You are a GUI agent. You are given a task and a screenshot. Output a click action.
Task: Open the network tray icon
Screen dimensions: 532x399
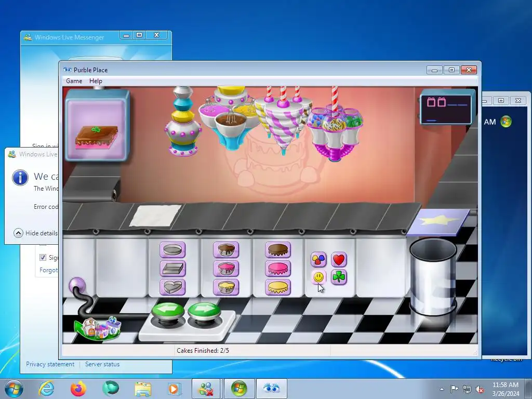click(x=467, y=389)
